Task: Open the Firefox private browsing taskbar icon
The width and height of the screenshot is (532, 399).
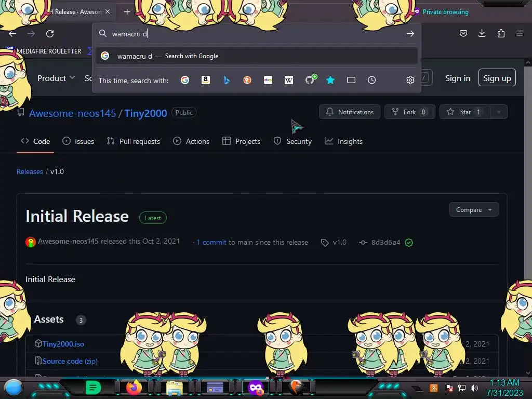Action: 256,388
